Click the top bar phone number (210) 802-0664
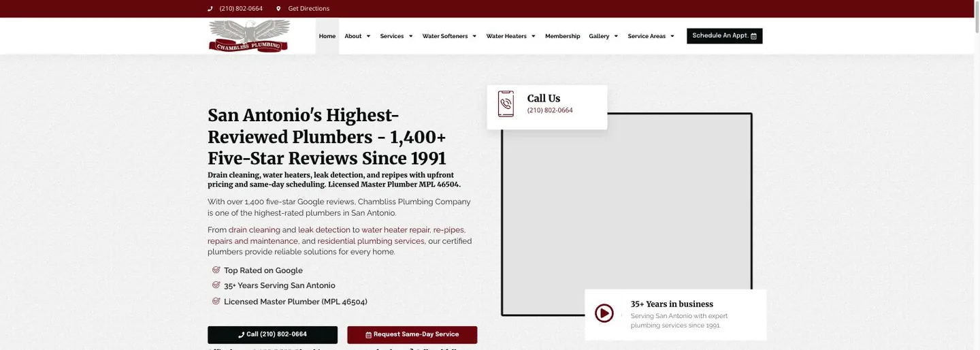 [241, 9]
